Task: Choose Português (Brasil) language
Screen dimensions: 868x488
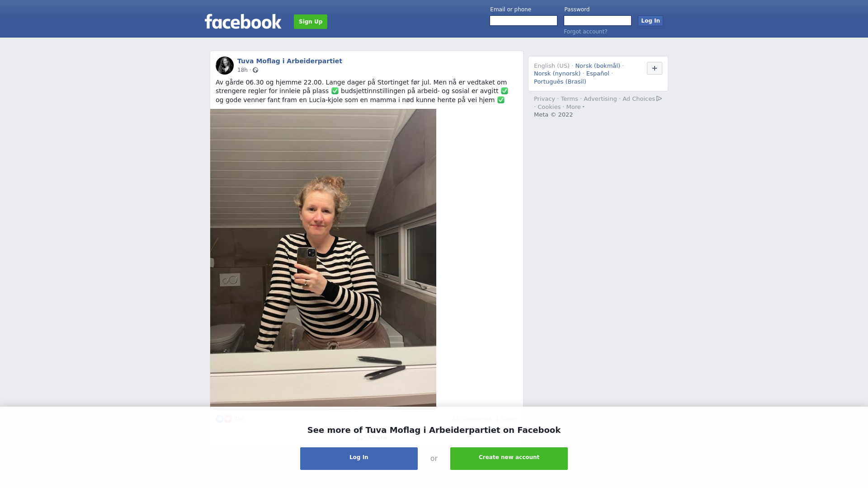Action: tap(560, 82)
